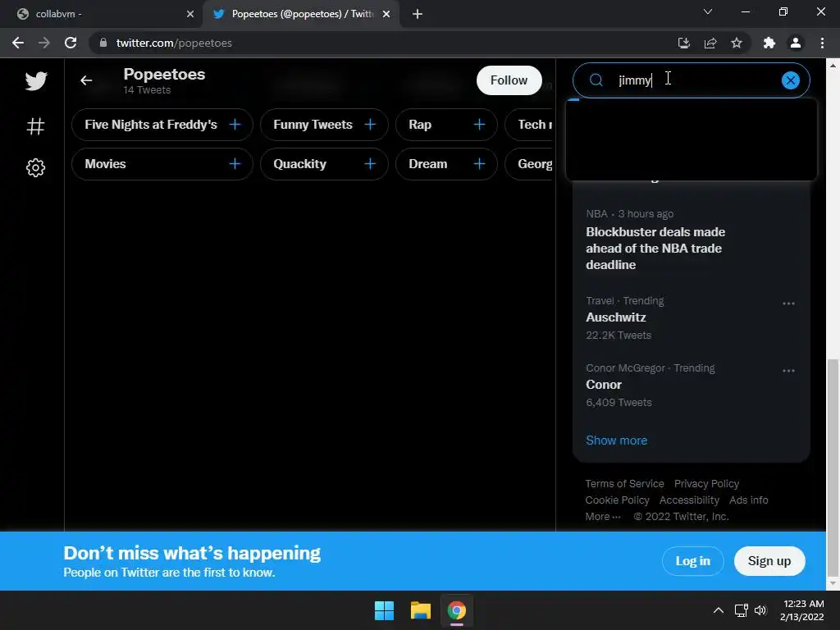Bookmark this page with the star
Image resolution: width=840 pixels, height=630 pixels.
click(x=737, y=43)
